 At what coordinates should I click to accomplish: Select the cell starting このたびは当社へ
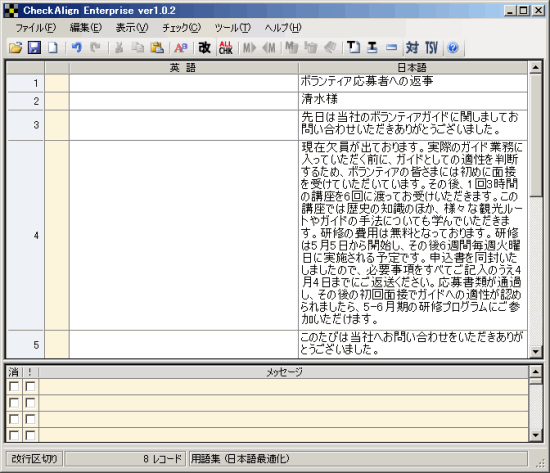pyautogui.click(x=412, y=344)
